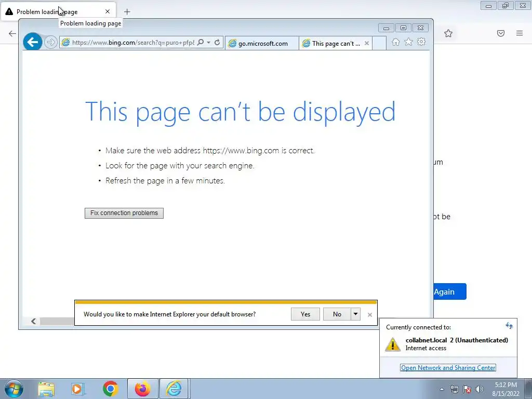Switch to Internet Explorer taskbar icon
The width and height of the screenshot is (532, 399).
pos(175,389)
